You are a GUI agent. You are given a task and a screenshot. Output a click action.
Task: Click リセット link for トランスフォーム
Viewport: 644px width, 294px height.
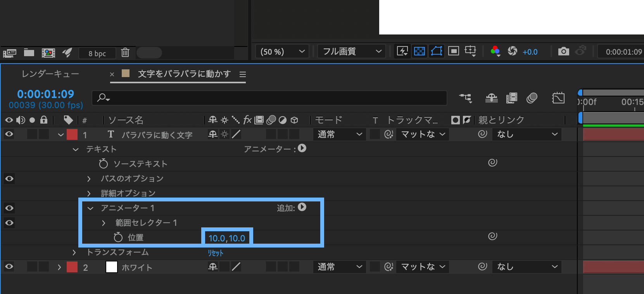tap(216, 253)
